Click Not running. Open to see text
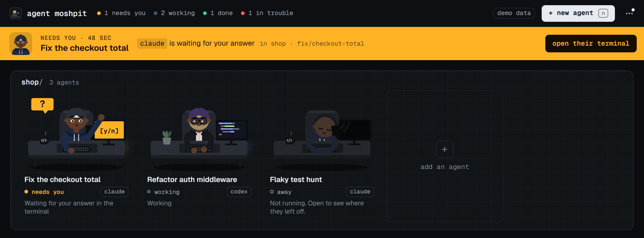The height and width of the screenshot is (238, 644). tap(317, 207)
